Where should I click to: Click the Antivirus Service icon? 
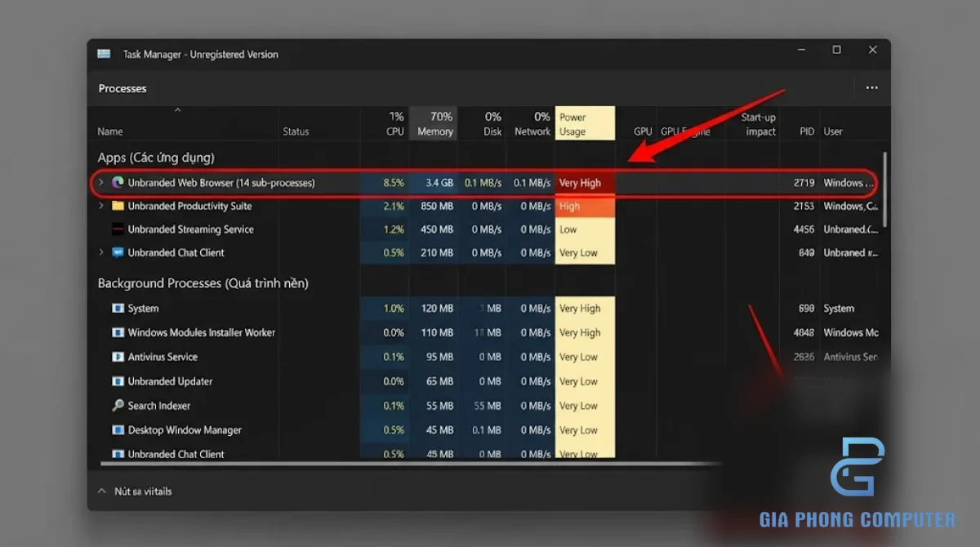[118, 357]
